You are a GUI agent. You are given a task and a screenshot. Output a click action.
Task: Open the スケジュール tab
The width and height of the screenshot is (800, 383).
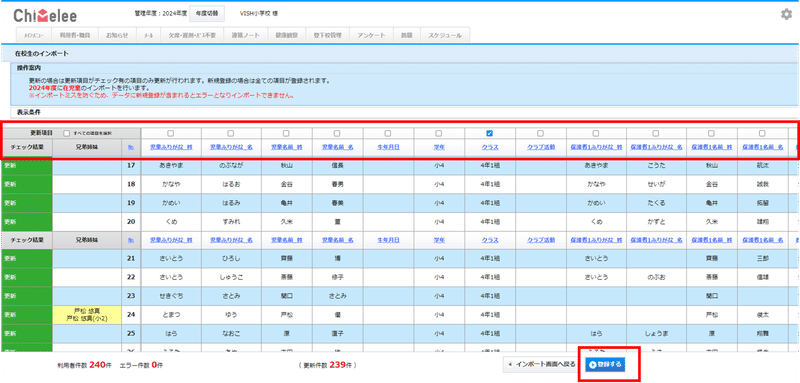point(445,35)
